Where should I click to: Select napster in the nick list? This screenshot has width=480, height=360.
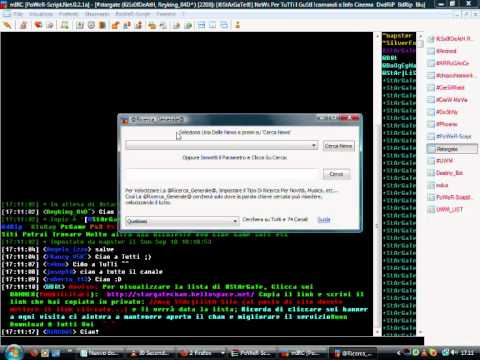(399, 36)
